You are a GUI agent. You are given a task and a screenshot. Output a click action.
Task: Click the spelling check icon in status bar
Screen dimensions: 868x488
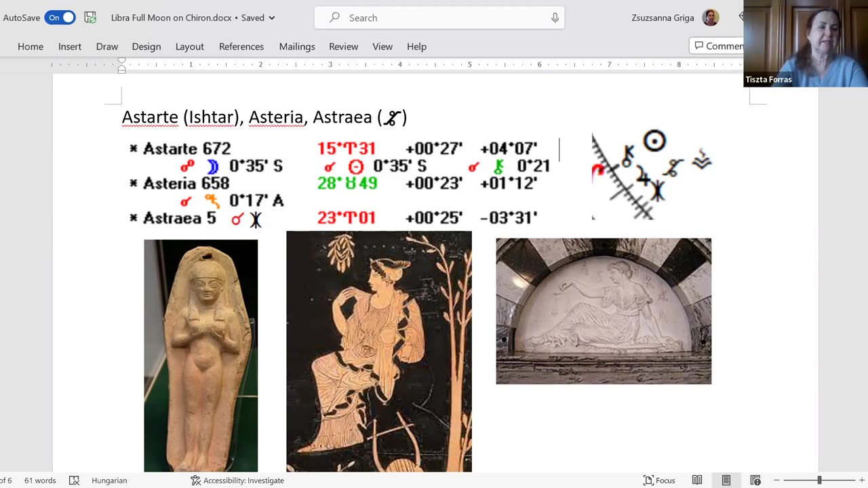[x=74, y=481]
